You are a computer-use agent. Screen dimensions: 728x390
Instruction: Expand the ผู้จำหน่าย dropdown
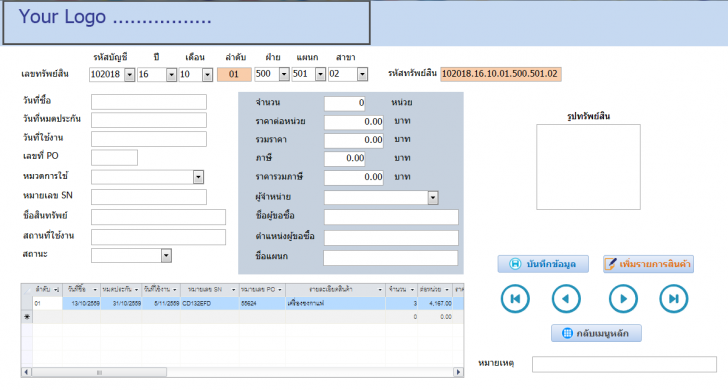tap(433, 198)
